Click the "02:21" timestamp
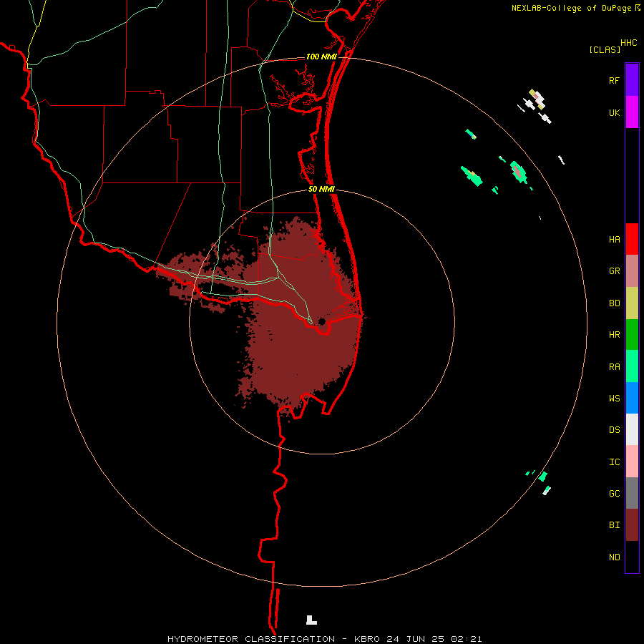 pyautogui.click(x=466, y=639)
